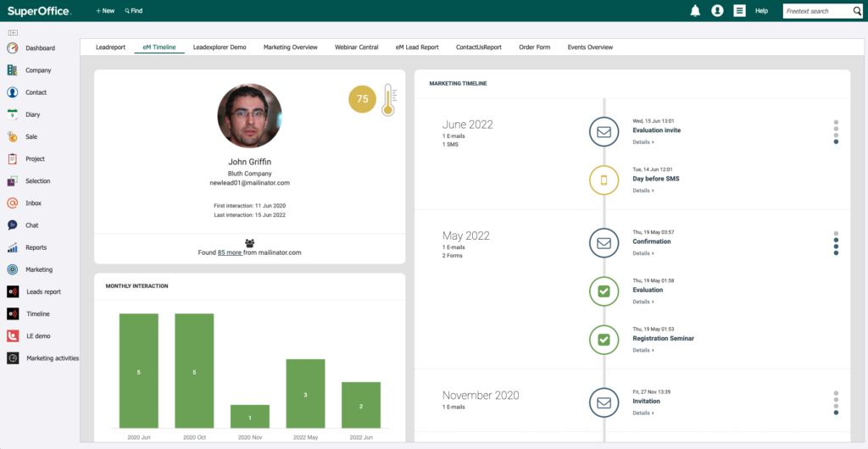Screen dimensions: 868x449
Task: Click the people group icon
Action: (x=250, y=243)
